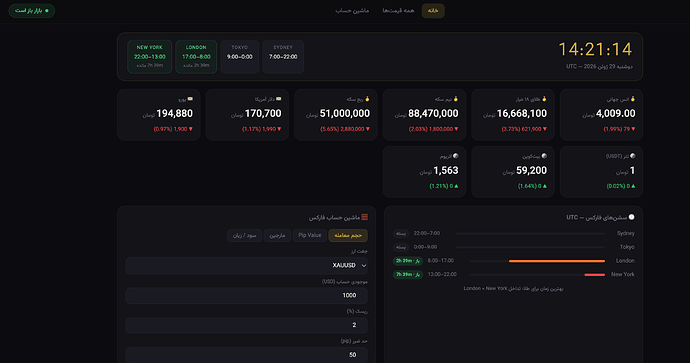Click the green up arrow on the 1,563 card

pyautogui.click(x=456, y=186)
